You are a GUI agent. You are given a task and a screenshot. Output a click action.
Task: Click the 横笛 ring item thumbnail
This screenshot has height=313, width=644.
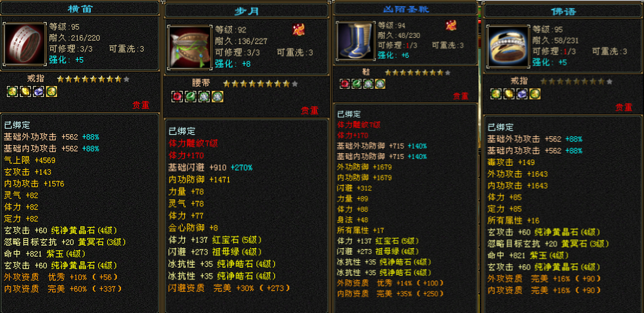(x=25, y=44)
